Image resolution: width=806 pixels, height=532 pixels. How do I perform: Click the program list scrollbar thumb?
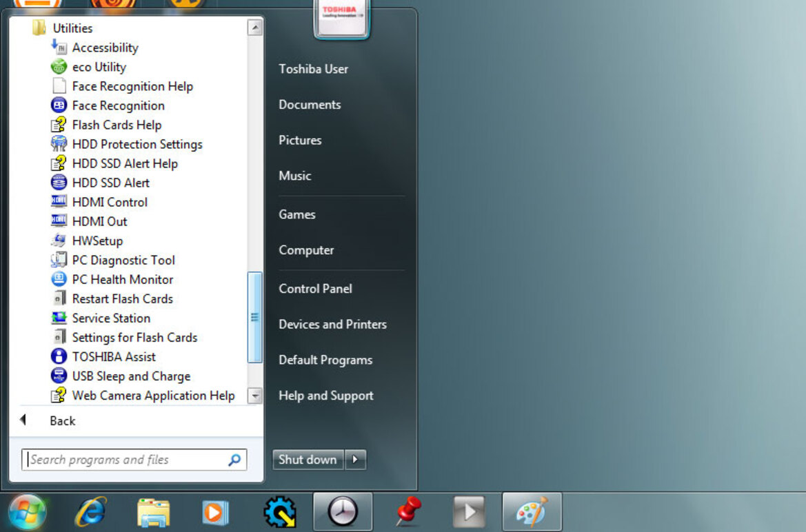click(x=255, y=318)
